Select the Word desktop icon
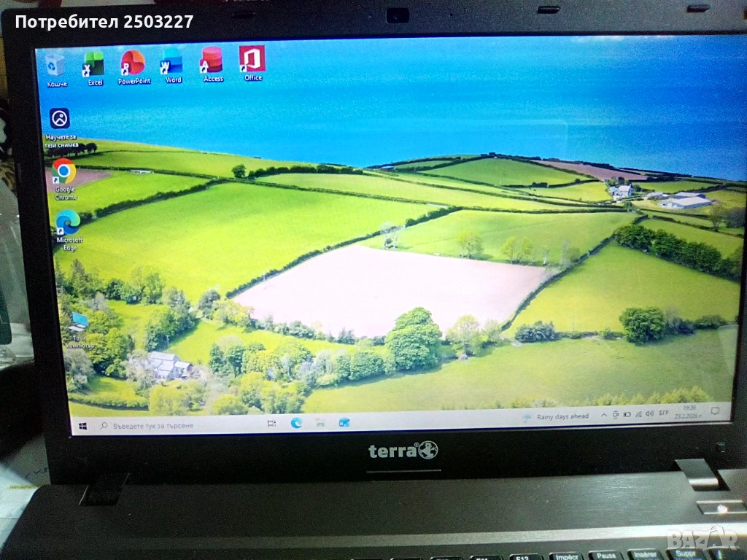 [173, 63]
